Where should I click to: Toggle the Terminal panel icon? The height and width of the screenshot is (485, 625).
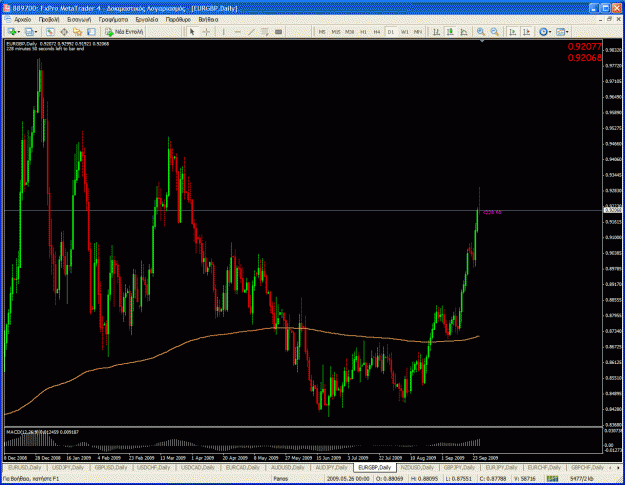[91, 32]
